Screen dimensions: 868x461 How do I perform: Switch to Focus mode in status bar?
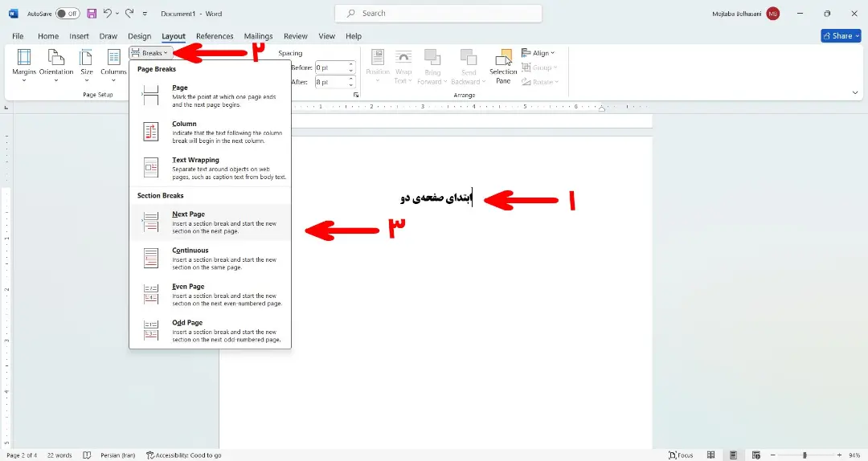click(x=681, y=455)
